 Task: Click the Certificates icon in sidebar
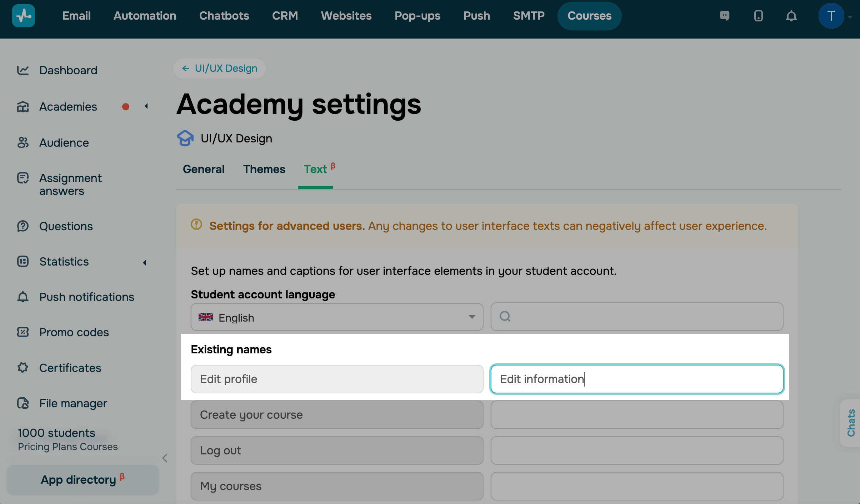[x=23, y=368]
